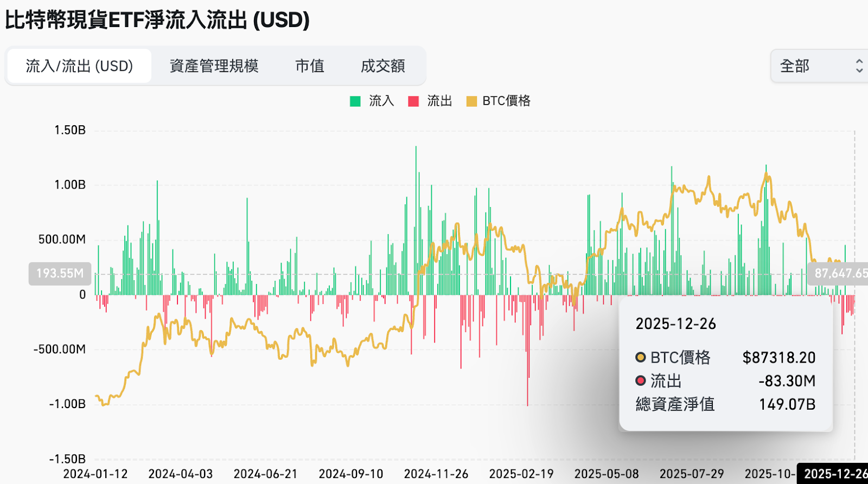Click the tooltip date 2025-12-26
The height and width of the screenshot is (484, 868).
[676, 324]
